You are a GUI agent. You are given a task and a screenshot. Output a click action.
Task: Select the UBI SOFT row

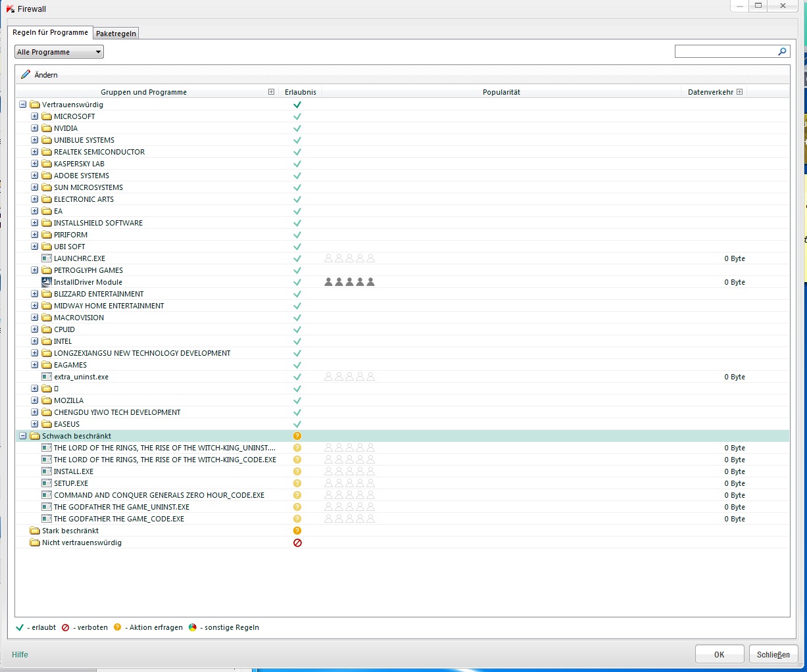403,247
